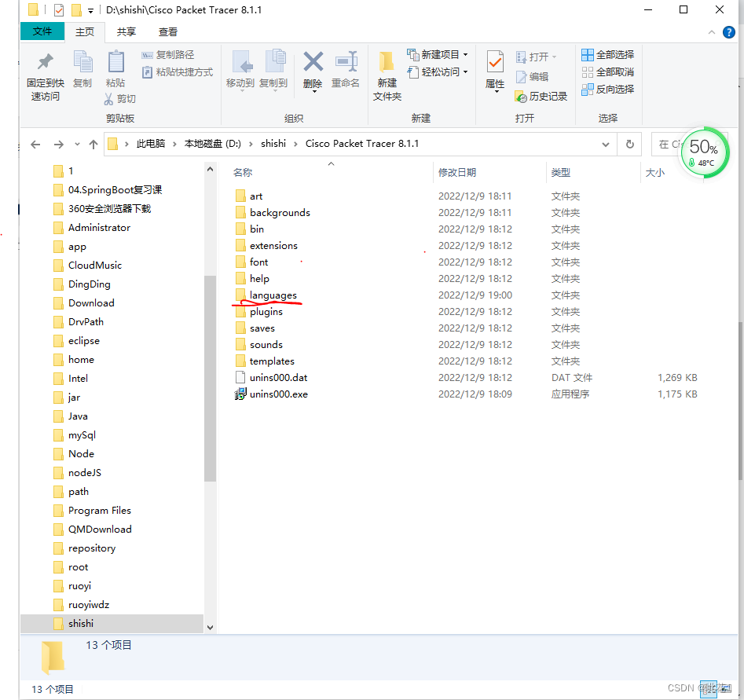Image resolution: width=744 pixels, height=700 pixels.
Task: Select CloudMusic in navigation tree
Action: click(94, 266)
